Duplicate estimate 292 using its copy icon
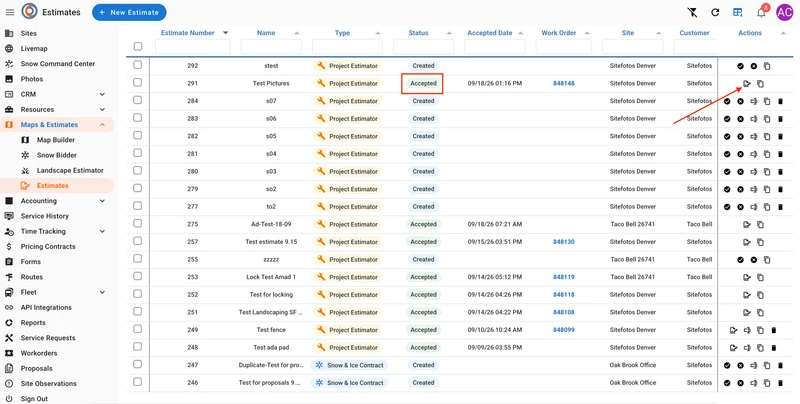The width and height of the screenshot is (800, 404). tap(767, 66)
